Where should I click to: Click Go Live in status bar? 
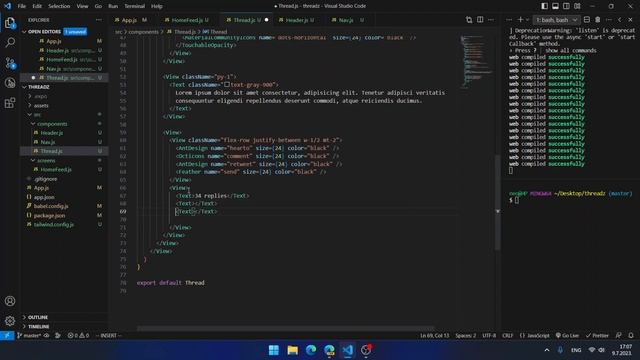[567, 336]
